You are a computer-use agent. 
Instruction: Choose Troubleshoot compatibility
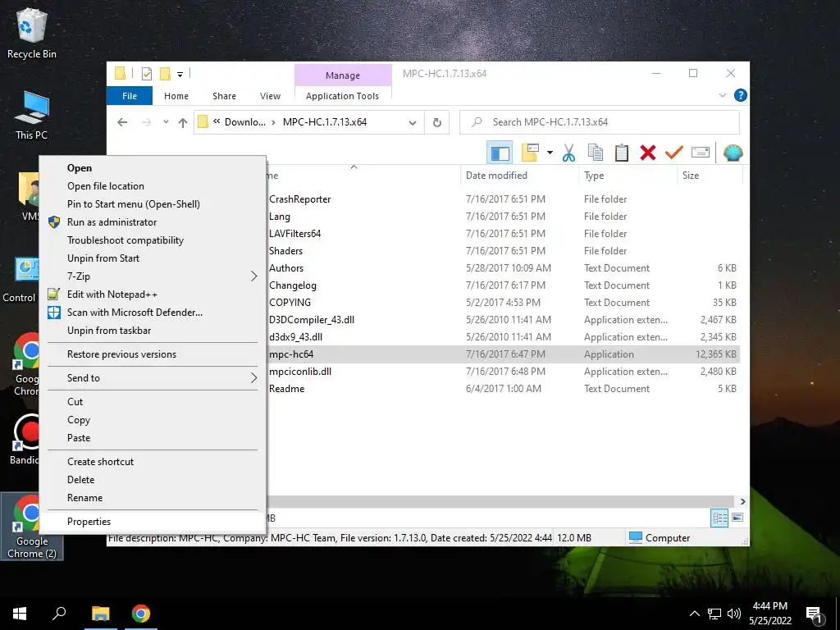click(x=153, y=240)
